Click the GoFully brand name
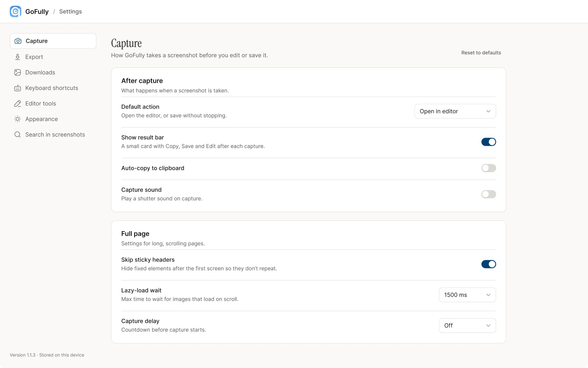The width and height of the screenshot is (588, 368). click(x=37, y=11)
